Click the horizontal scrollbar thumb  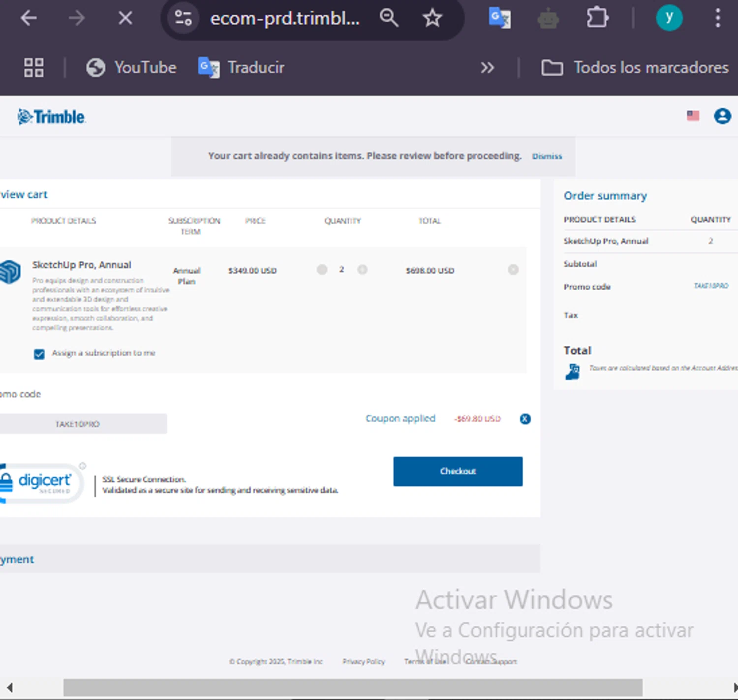coord(353,688)
